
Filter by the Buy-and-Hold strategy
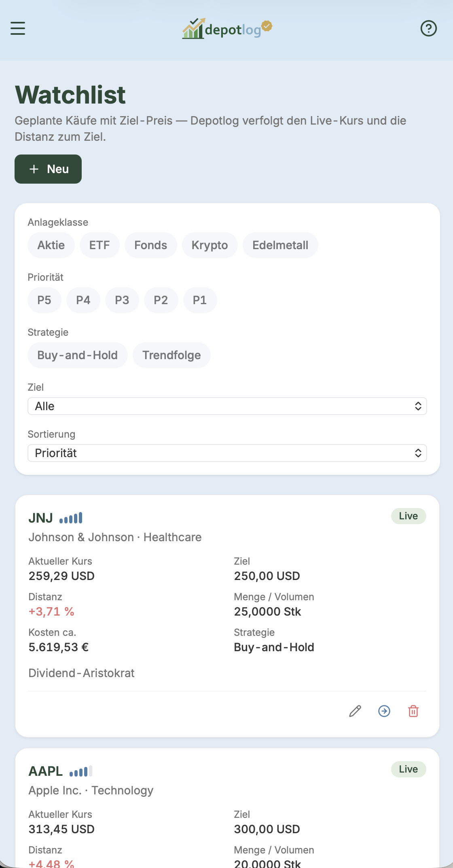click(77, 355)
